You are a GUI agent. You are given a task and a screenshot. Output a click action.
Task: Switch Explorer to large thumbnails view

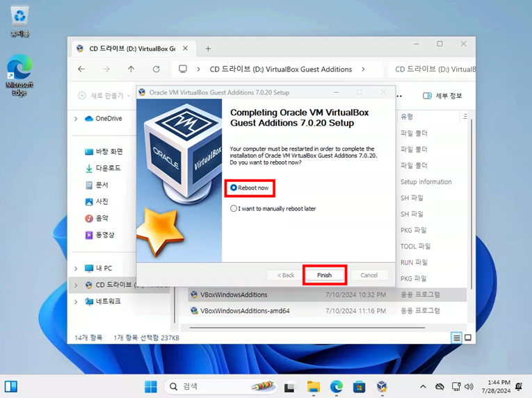pos(468,338)
